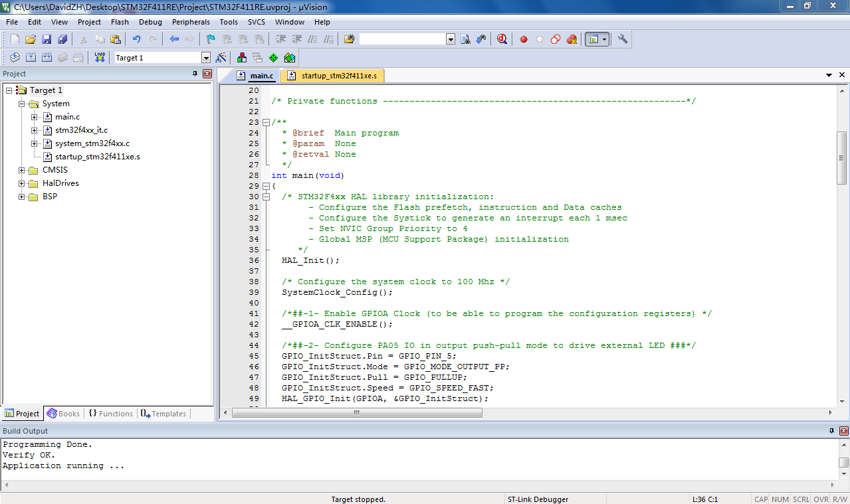
Task: Open the Peripherals menu
Action: coord(191,22)
